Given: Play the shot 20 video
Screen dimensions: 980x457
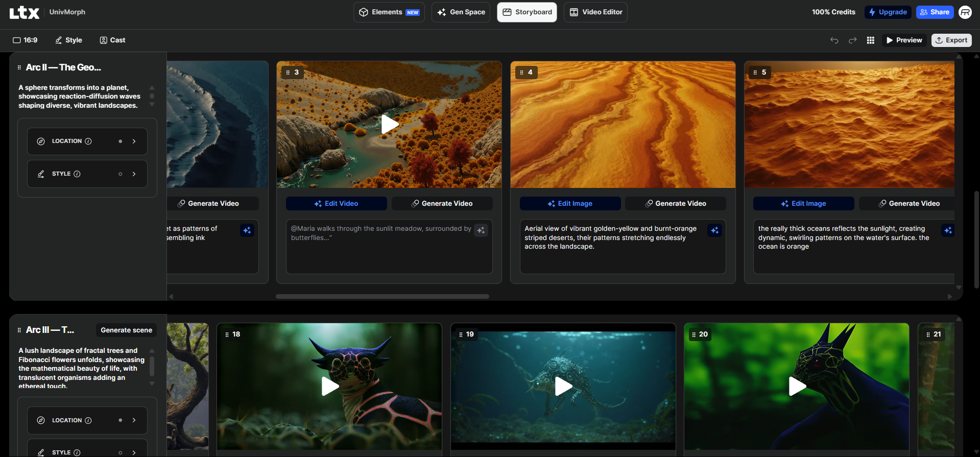Looking at the screenshot, I should pyautogui.click(x=797, y=386).
